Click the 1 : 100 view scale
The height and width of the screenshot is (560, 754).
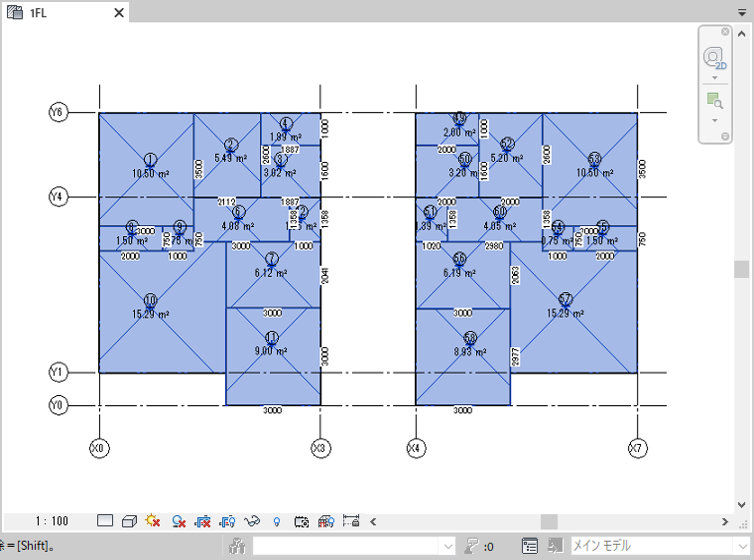click(52, 521)
